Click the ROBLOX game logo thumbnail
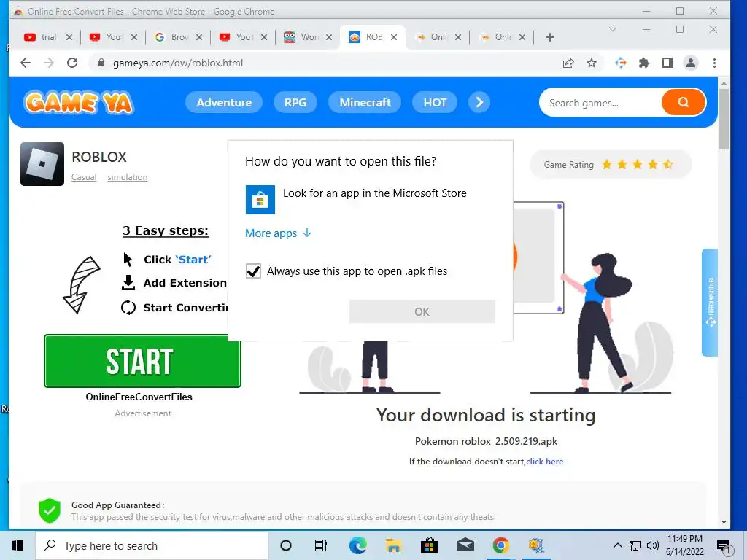 point(42,164)
